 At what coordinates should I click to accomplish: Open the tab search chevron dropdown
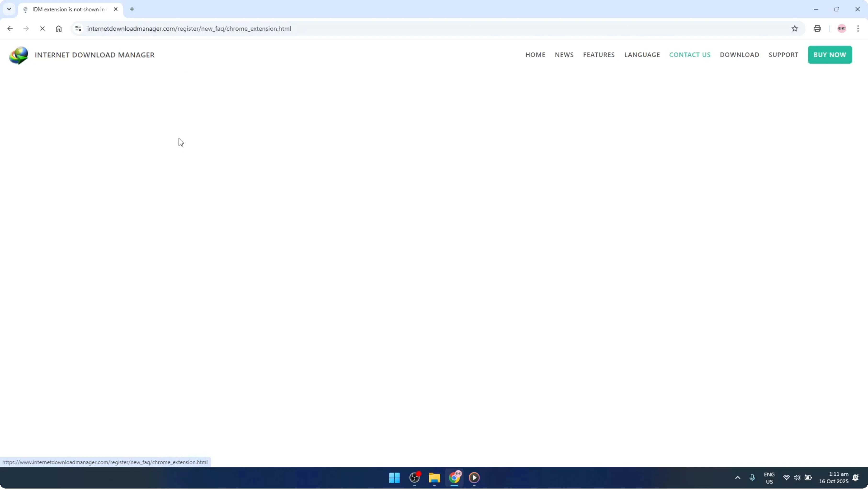pyautogui.click(x=9, y=9)
